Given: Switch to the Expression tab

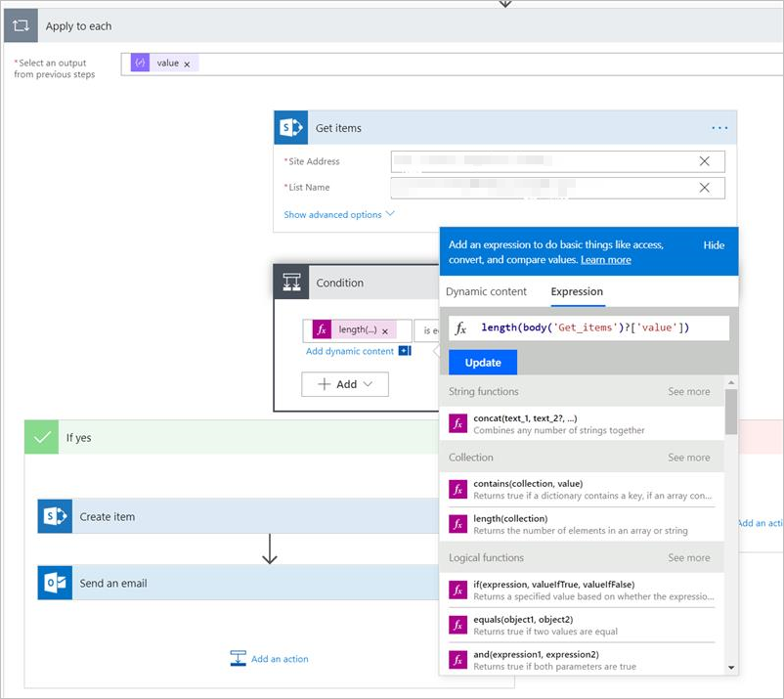Looking at the screenshot, I should coord(577,291).
